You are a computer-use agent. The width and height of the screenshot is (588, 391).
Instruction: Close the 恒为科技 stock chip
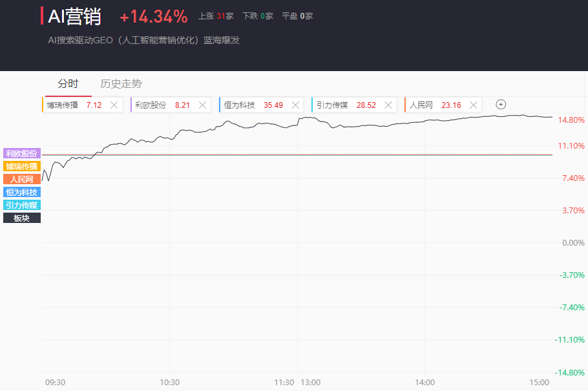295,105
